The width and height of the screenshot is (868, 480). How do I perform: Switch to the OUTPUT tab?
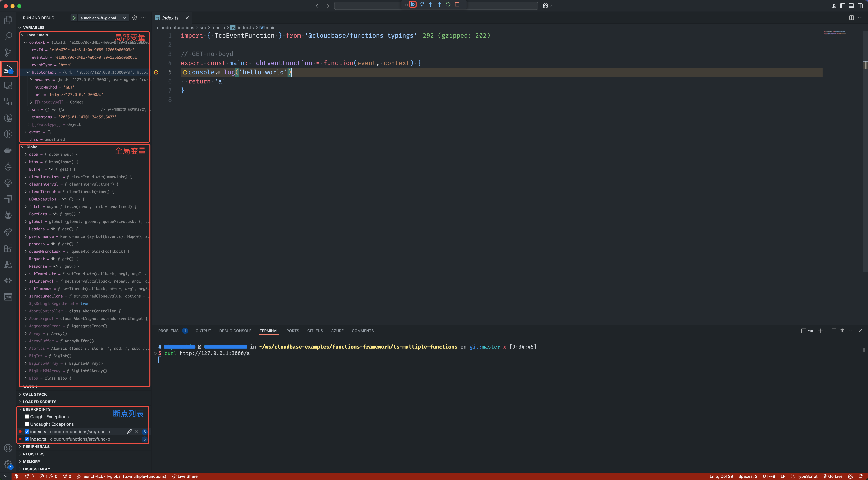tap(203, 331)
